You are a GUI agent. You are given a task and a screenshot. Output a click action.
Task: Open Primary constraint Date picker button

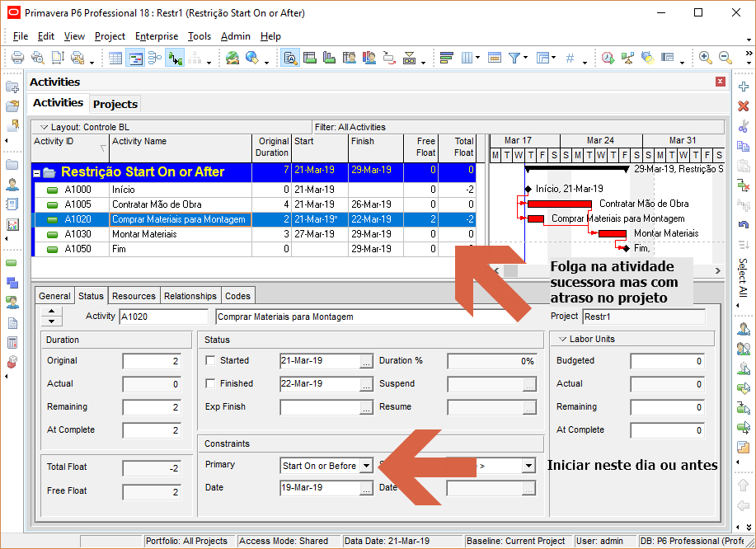pos(366,488)
